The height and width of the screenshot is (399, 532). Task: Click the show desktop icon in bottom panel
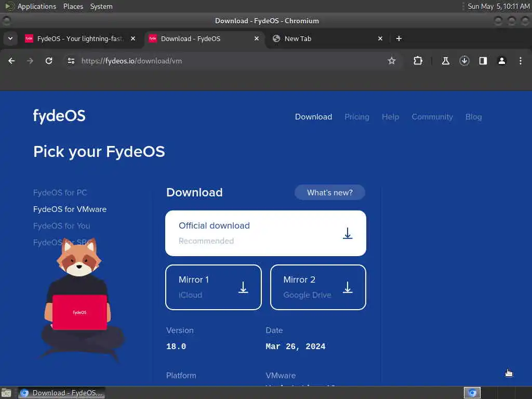tap(6, 393)
